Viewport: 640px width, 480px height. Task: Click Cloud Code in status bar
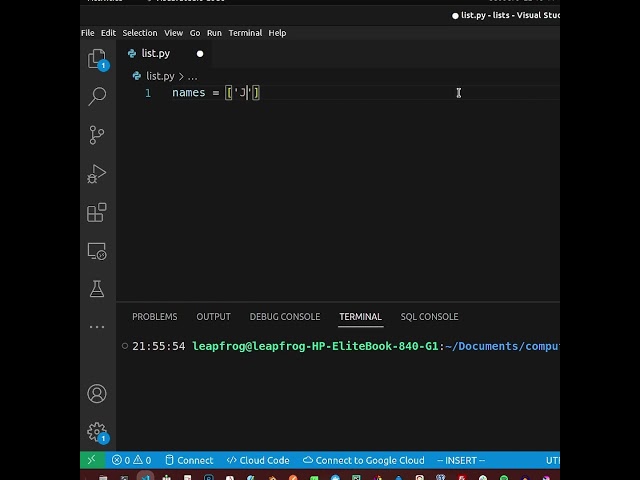[258, 460]
